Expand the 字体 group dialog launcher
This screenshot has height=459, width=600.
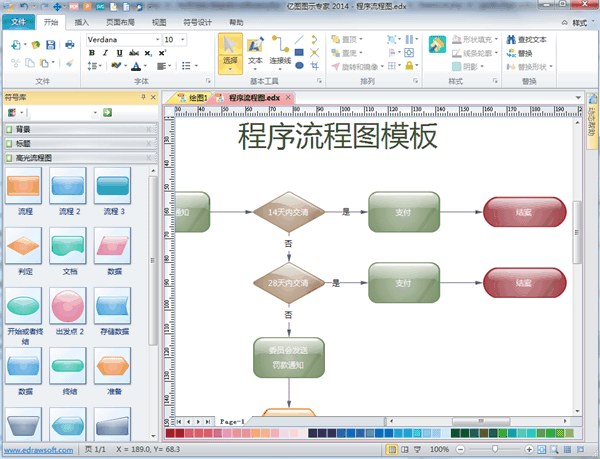(x=208, y=81)
